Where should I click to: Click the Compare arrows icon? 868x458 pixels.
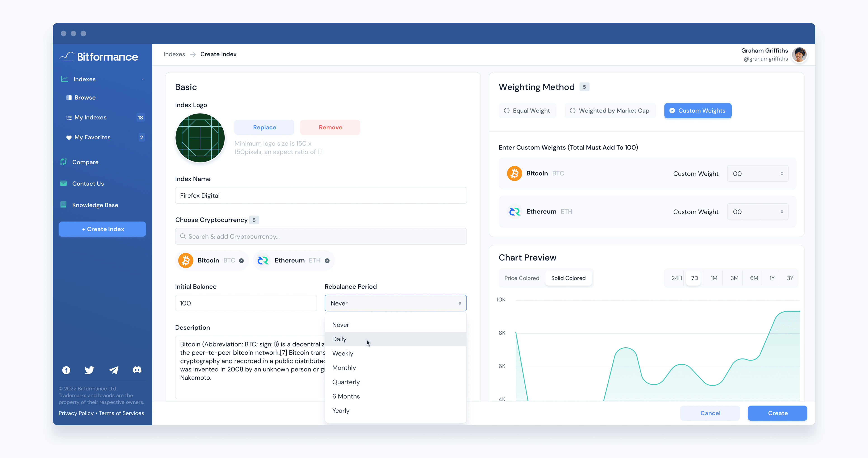[x=63, y=162]
